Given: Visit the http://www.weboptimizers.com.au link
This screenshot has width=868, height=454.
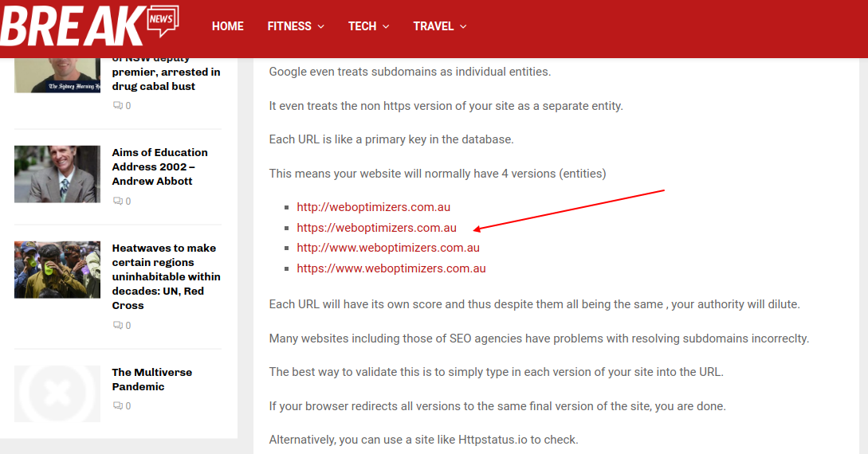Looking at the screenshot, I should pos(388,248).
